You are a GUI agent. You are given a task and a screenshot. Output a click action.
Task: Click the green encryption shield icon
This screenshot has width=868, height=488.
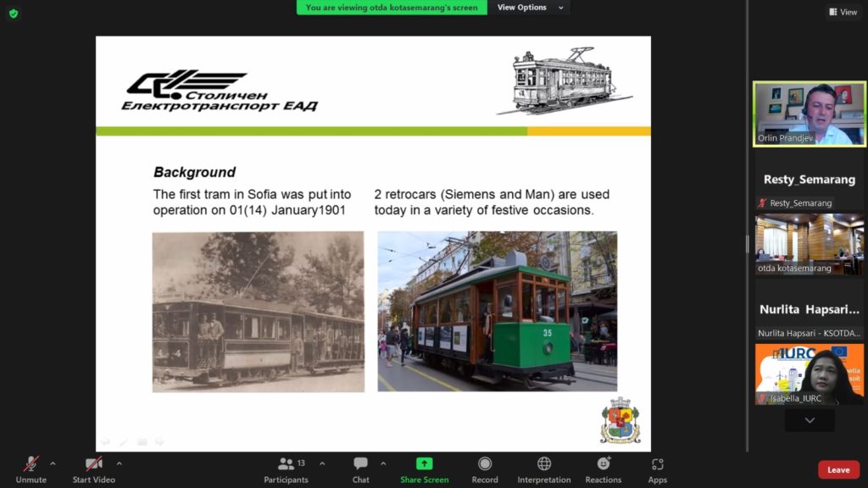point(14,14)
